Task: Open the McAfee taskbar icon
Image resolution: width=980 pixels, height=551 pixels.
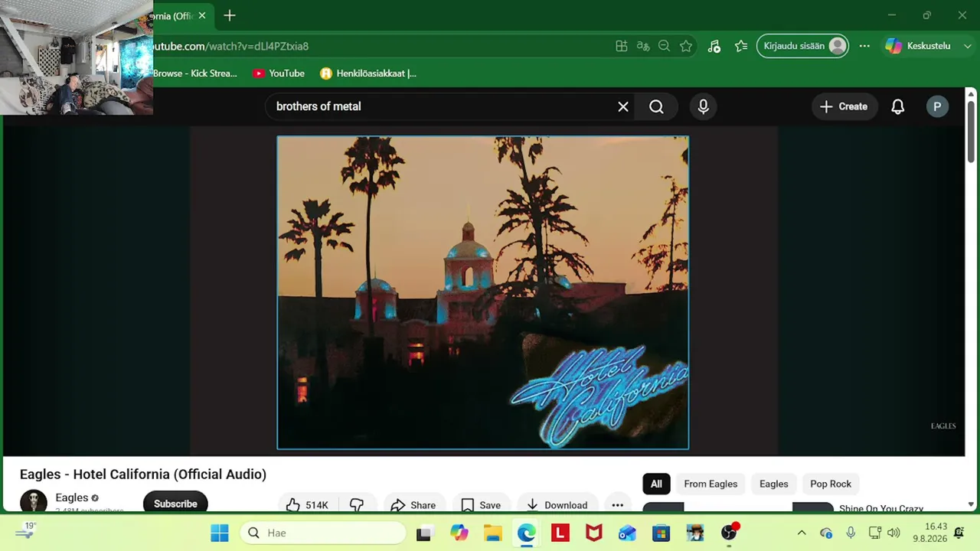Action: [x=593, y=533]
